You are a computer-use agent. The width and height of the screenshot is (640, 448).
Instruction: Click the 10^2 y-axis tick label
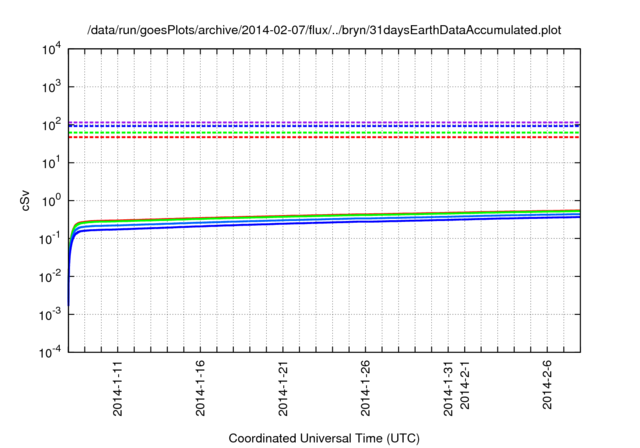tap(52, 124)
